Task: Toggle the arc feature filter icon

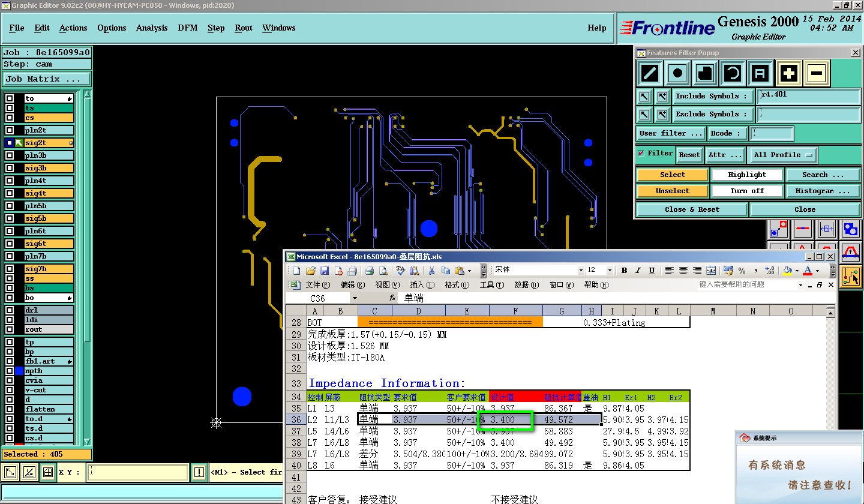Action: (x=733, y=73)
